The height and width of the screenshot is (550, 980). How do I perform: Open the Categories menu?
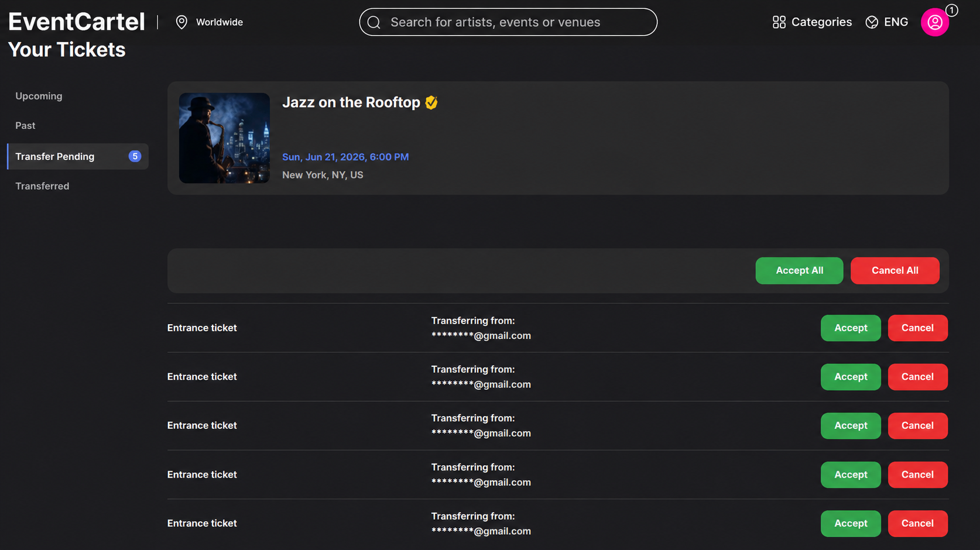[x=812, y=22]
